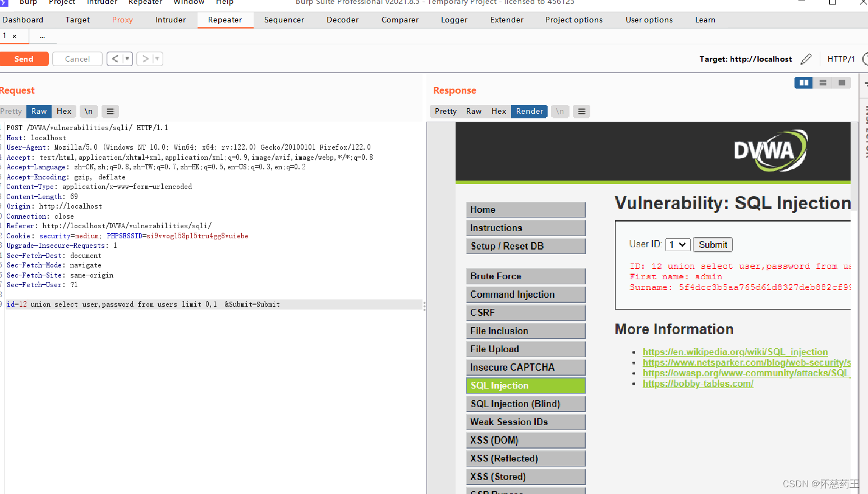Select side-by-side layout icon in Response
The width and height of the screenshot is (868, 494).
tap(803, 82)
